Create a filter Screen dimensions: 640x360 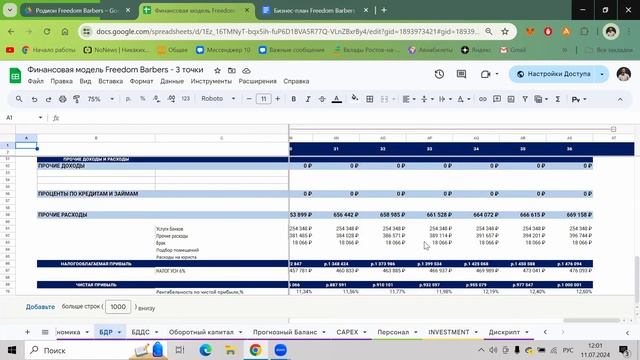(525, 99)
